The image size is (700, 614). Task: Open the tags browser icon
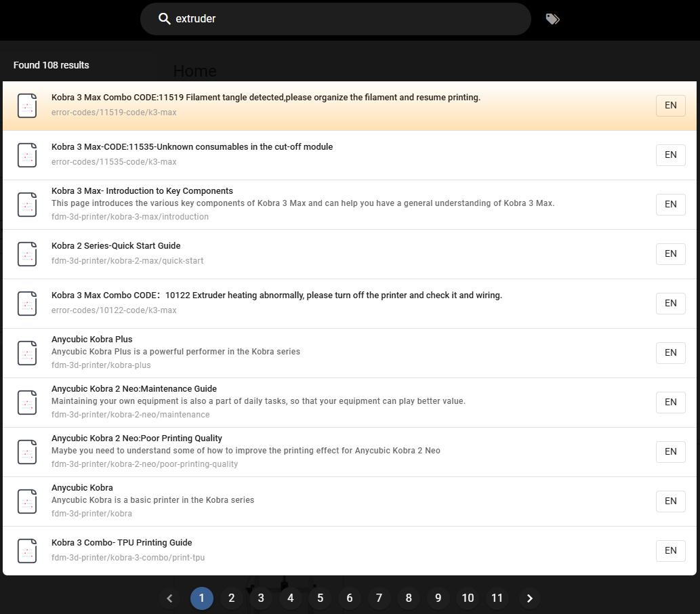point(553,19)
